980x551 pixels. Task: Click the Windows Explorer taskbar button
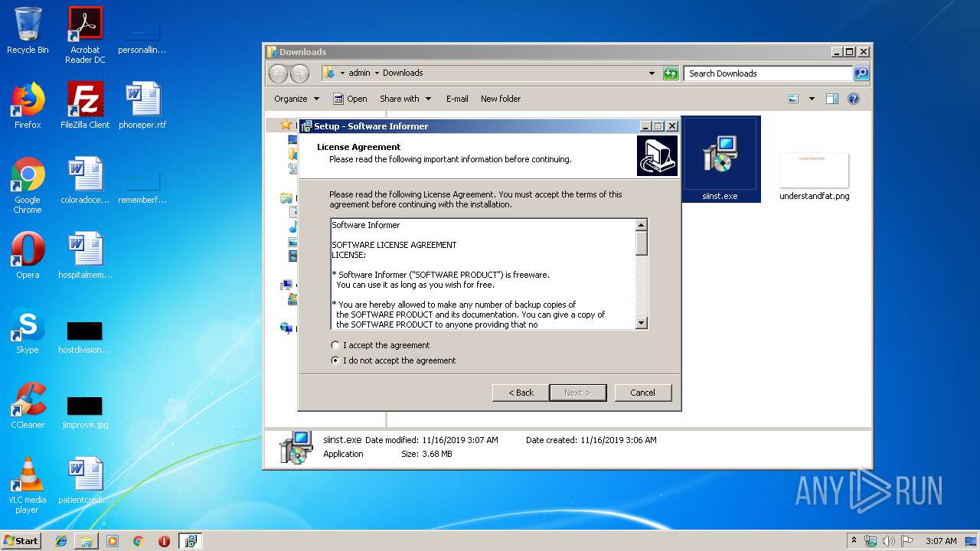click(x=87, y=541)
